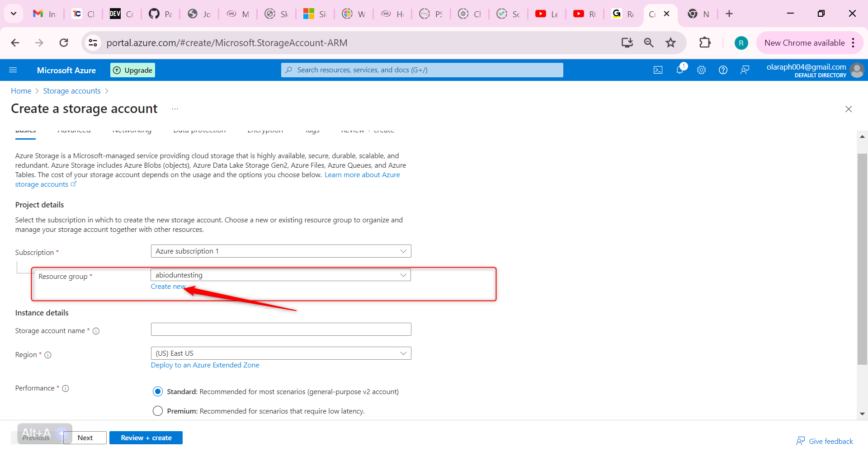Click the Microsoft Azure logo text

click(66, 71)
